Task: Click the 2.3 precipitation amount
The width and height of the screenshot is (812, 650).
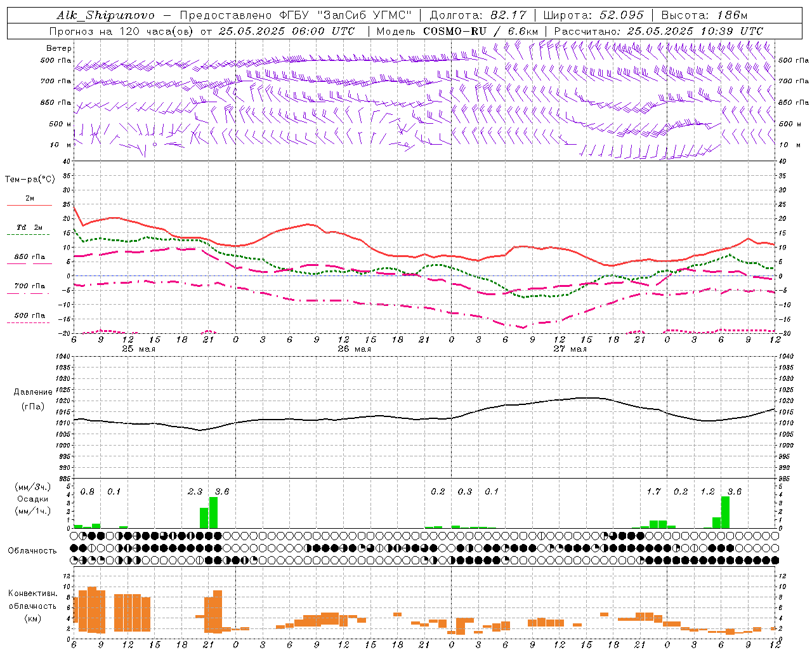Action: coord(195,492)
